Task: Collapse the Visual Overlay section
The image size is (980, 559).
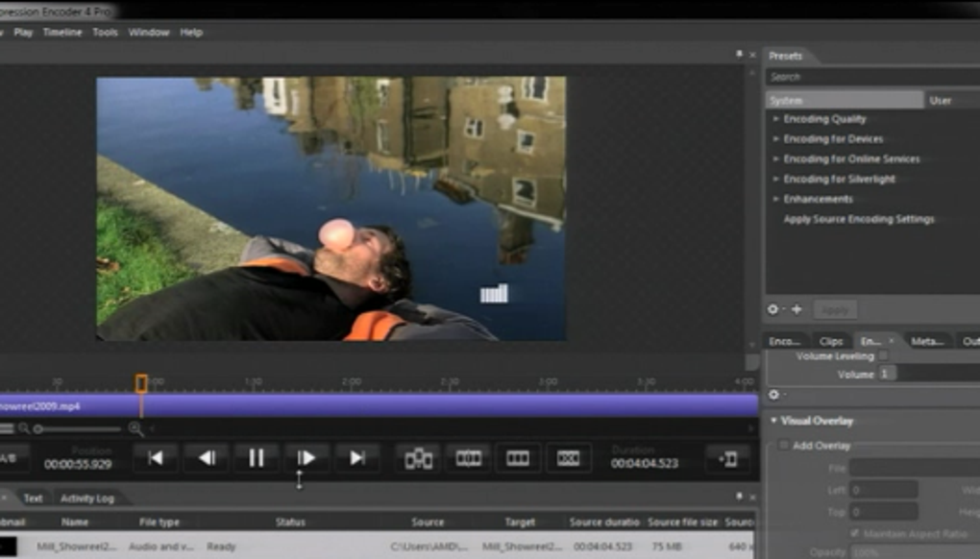Action: click(773, 421)
